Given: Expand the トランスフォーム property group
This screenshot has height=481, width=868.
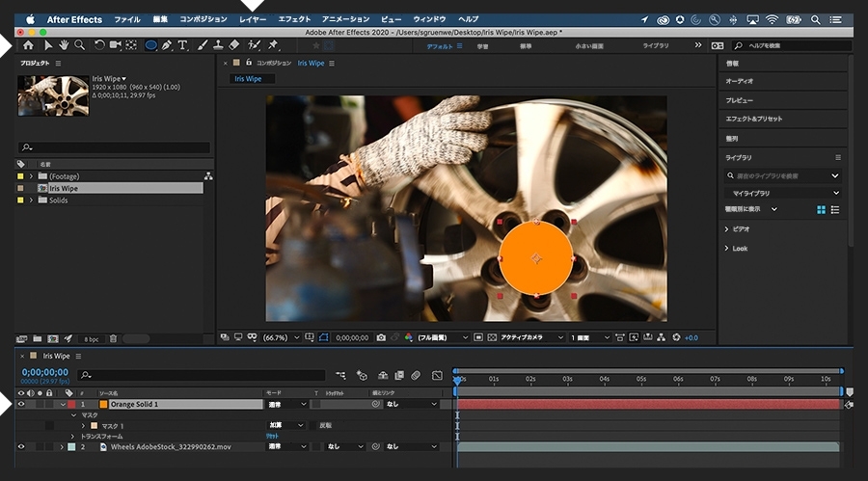Looking at the screenshot, I should pos(71,436).
